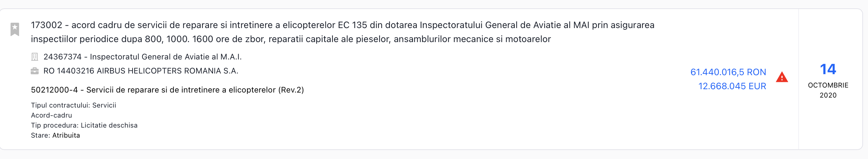Click "Tip procedura: Licitatie deschisa" text
The height and width of the screenshot is (159, 868).
coord(84,126)
